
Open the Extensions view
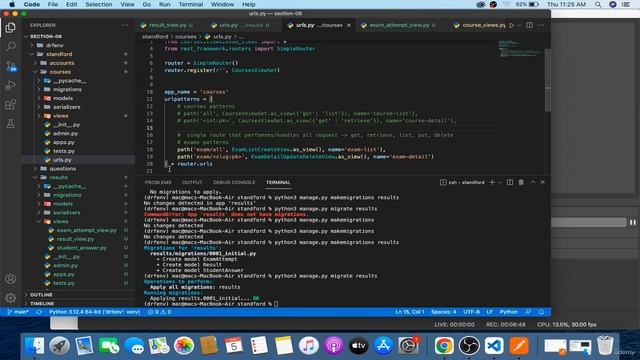click(x=11, y=104)
